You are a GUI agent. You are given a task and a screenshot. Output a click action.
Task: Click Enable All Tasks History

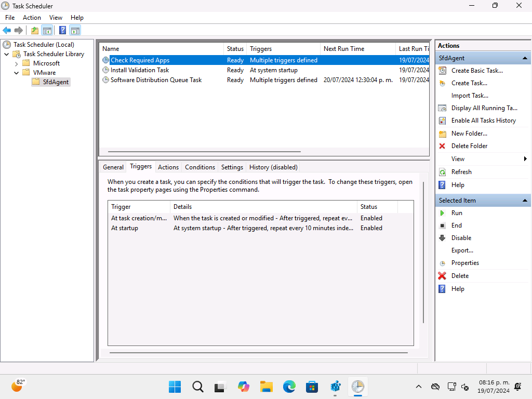pyautogui.click(x=483, y=121)
